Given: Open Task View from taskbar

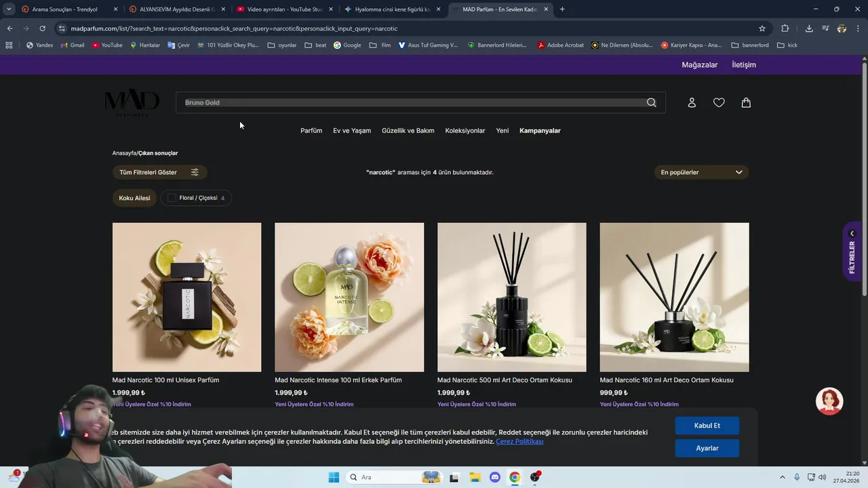Looking at the screenshot, I should point(454,477).
